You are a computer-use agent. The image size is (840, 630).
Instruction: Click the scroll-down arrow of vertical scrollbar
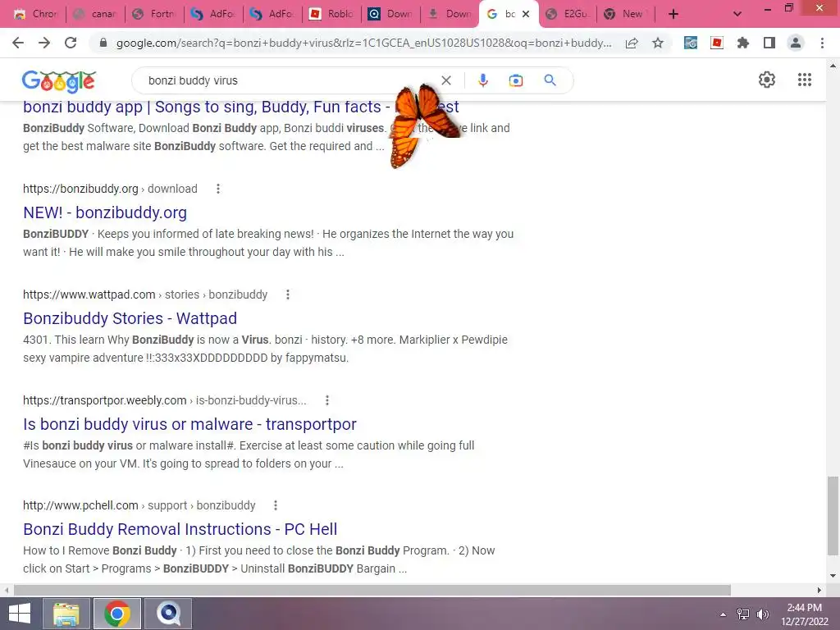(x=833, y=576)
